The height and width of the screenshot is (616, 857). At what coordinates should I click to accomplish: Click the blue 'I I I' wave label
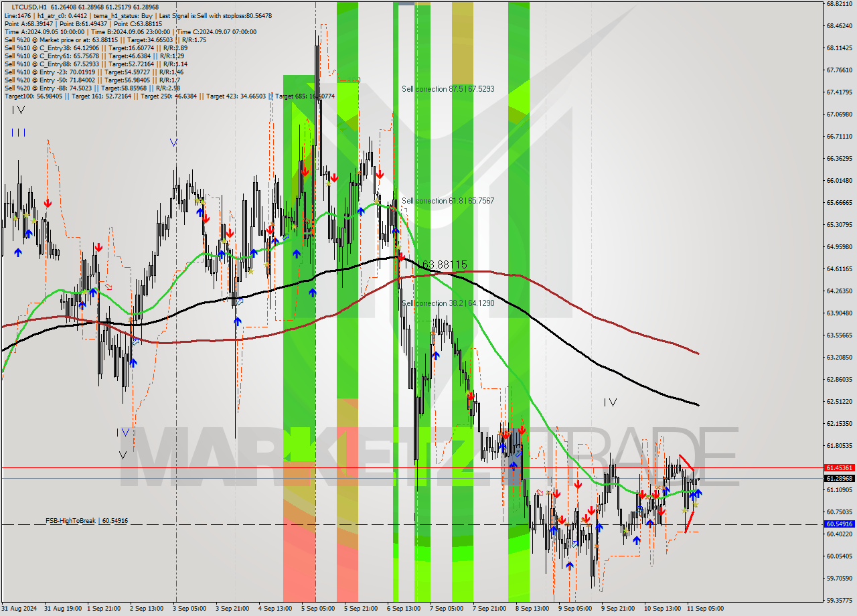pyautogui.click(x=18, y=133)
